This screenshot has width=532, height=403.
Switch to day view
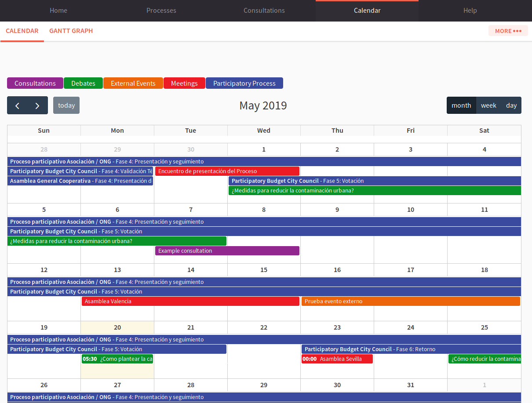[x=511, y=105]
